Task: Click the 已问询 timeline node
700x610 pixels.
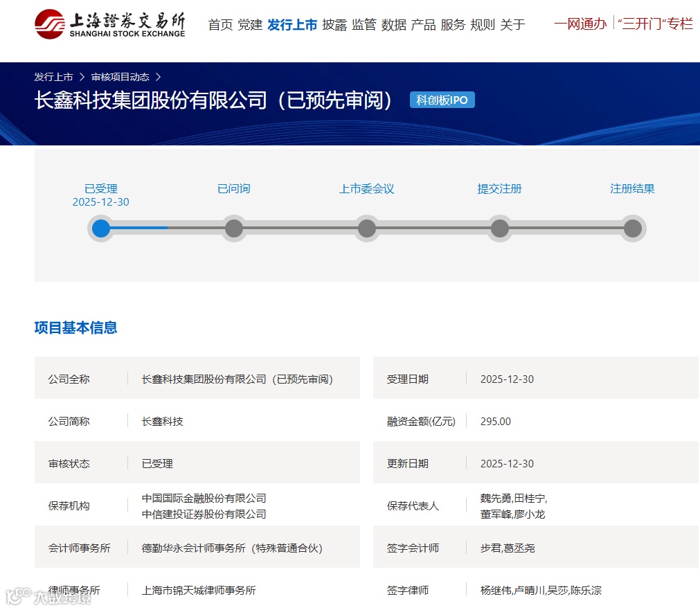Action: pyautogui.click(x=234, y=228)
